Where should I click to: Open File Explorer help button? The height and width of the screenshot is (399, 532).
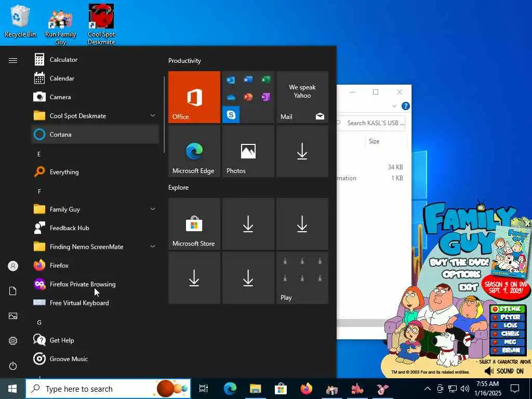pos(405,106)
